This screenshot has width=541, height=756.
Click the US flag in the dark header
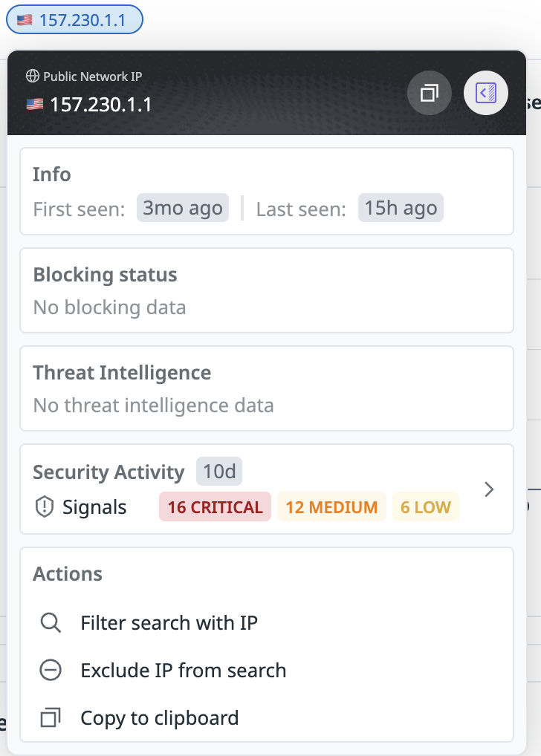[x=35, y=105]
